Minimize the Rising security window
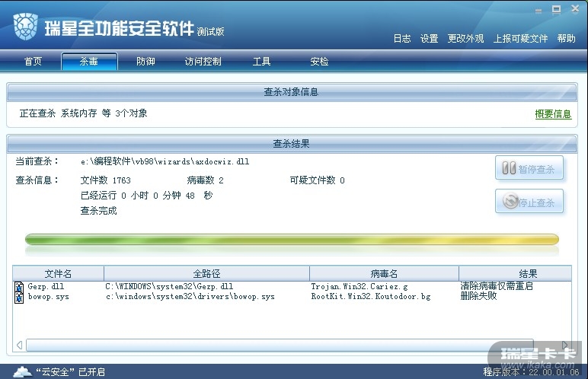This screenshot has width=588, height=379. pyautogui.click(x=538, y=11)
